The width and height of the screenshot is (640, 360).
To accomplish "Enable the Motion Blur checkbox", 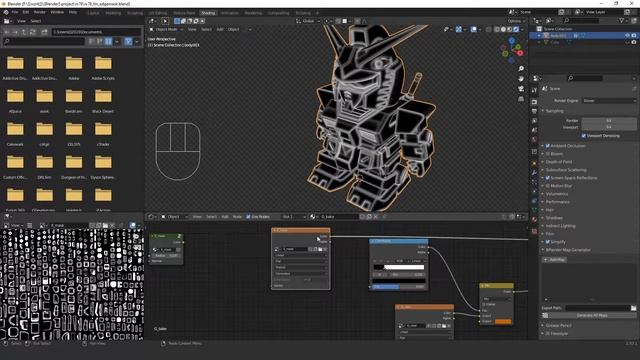I will coord(548,186).
